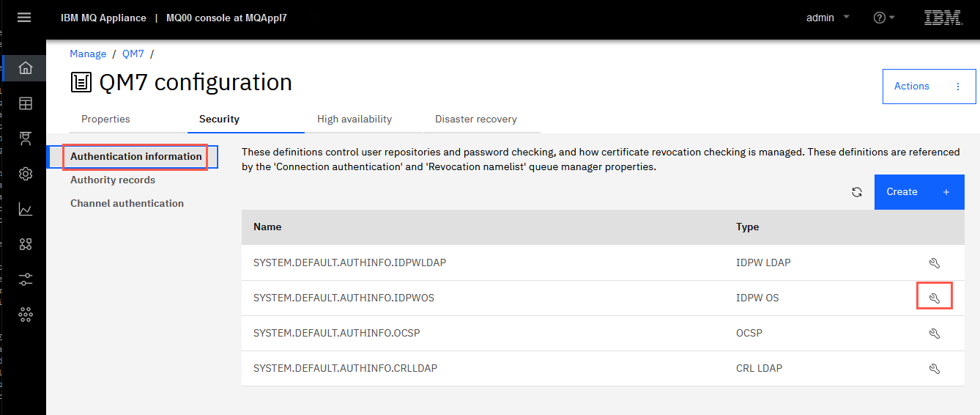
Task: Select the SYSTEM.DEFAULT.AUTHINFO.IDPWLDAP row name
Action: (x=349, y=262)
